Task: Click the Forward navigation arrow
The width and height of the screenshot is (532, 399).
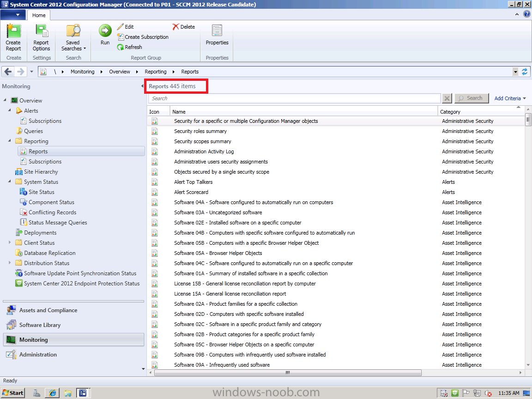Action: (21, 72)
